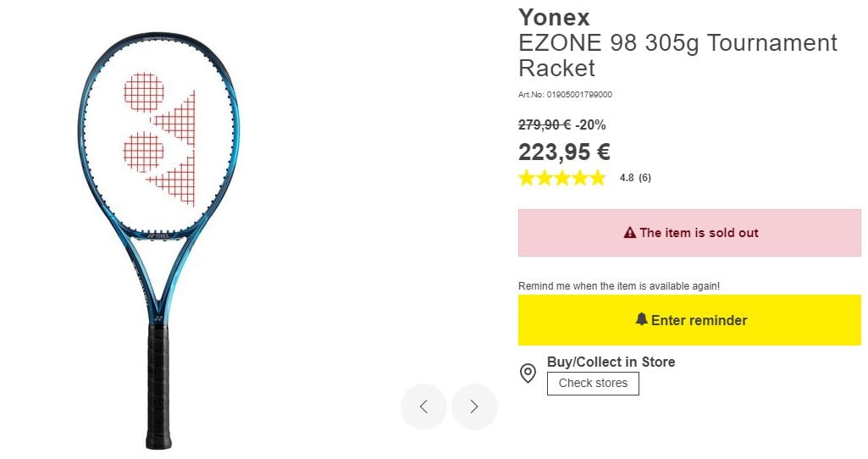Click the yellow star rating
868x459 pixels.
pyautogui.click(x=561, y=178)
